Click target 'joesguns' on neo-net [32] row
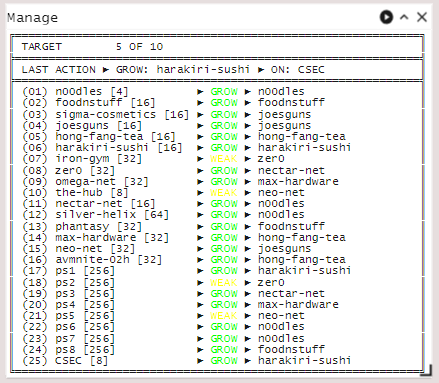 pyautogui.click(x=284, y=249)
